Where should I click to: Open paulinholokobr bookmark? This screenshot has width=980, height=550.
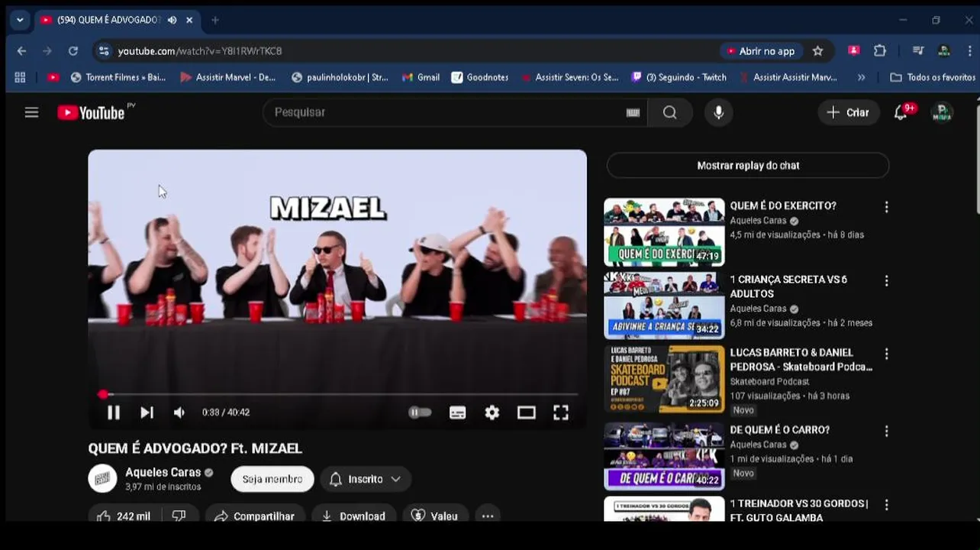(x=340, y=77)
